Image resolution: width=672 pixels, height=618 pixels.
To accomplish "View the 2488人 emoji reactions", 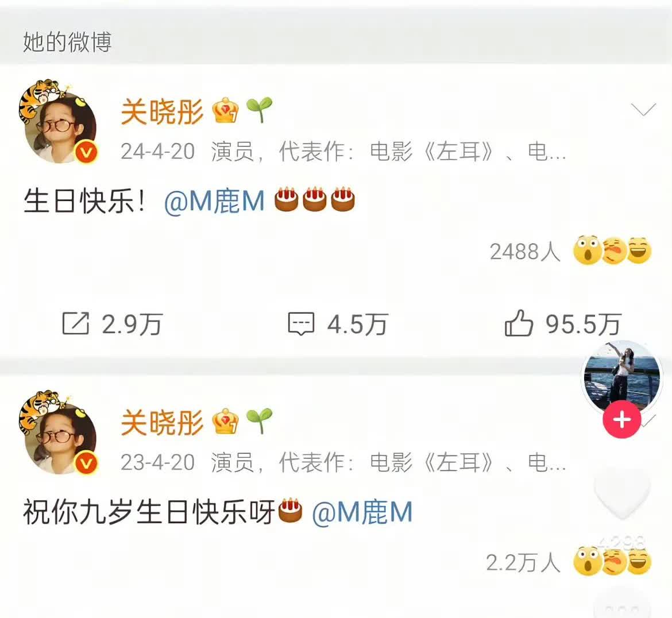I will coord(570,251).
